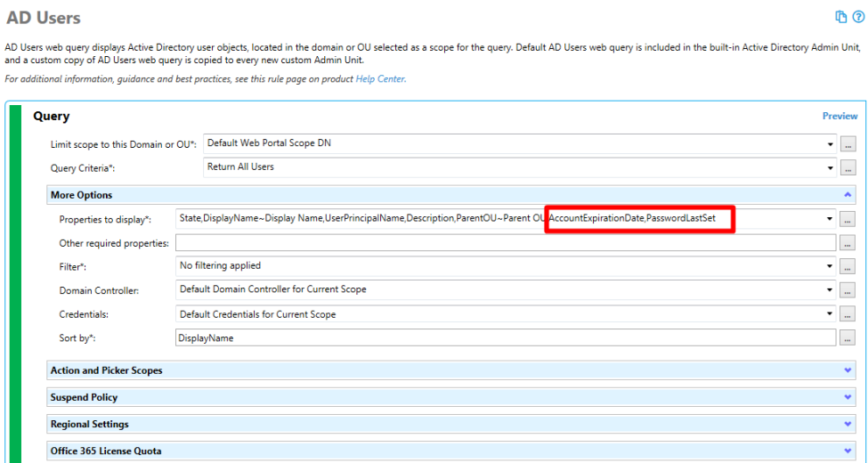Collapse the More Options section
Image resolution: width=868 pixels, height=463 pixels.
pos(847,195)
